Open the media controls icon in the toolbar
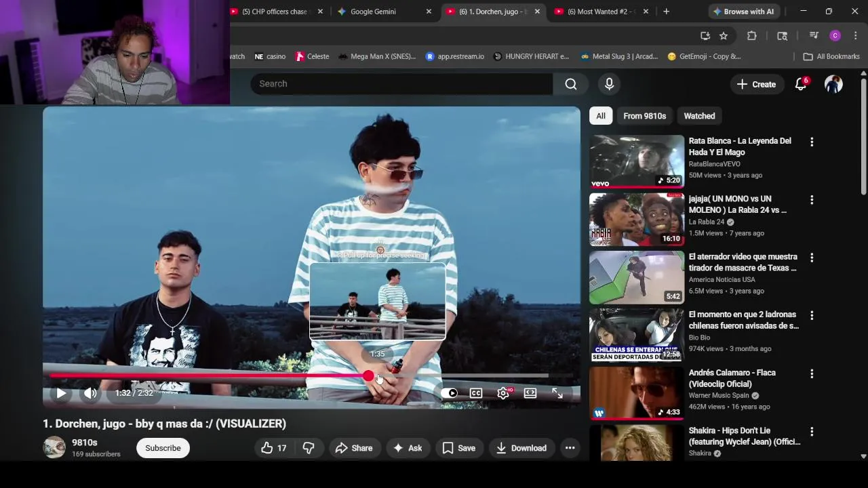This screenshot has width=868, height=488. coord(814,36)
